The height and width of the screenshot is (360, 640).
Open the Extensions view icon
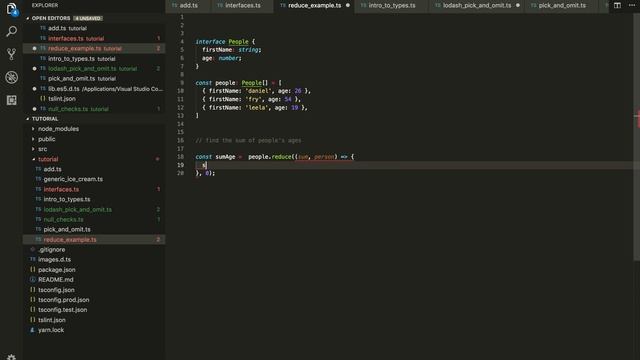pos(11,100)
